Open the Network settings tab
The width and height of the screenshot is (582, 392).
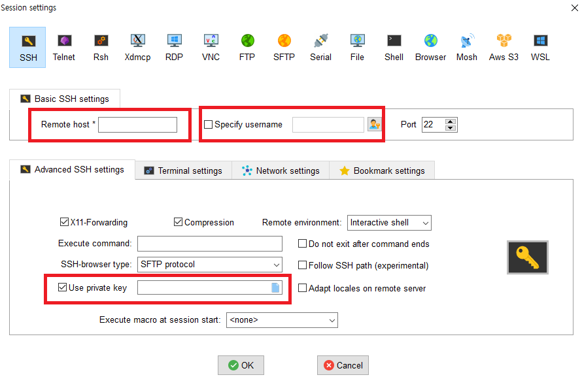point(281,171)
